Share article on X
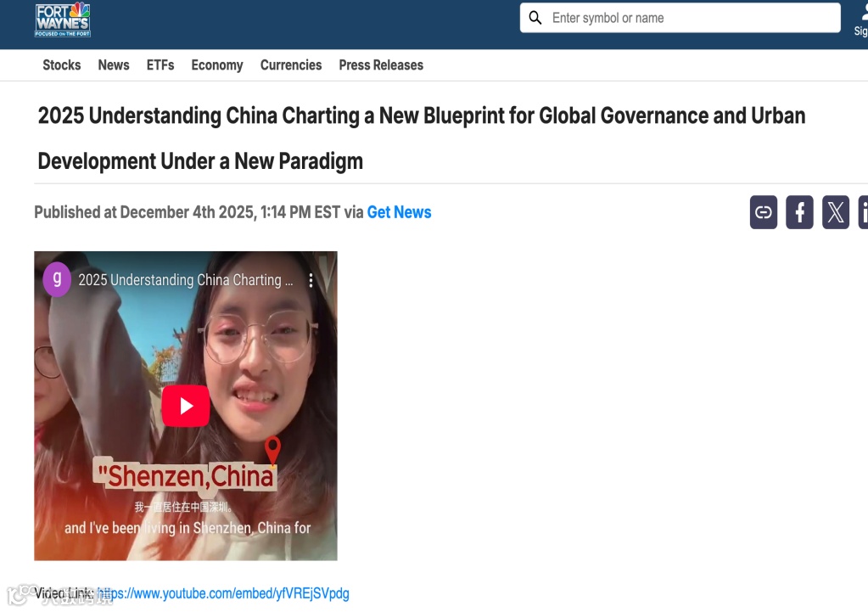The width and height of the screenshot is (868, 612). tap(836, 212)
